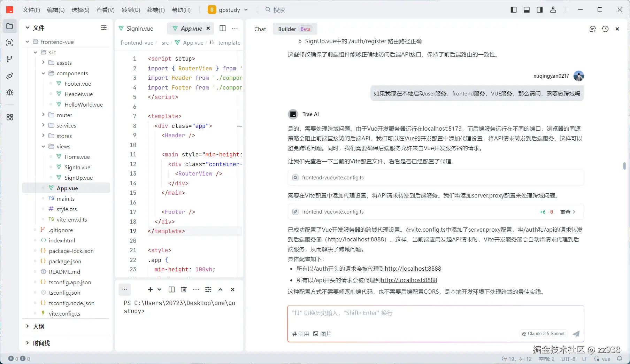Expand the 时间线 timeline section
The width and height of the screenshot is (630, 364).
(x=28, y=343)
